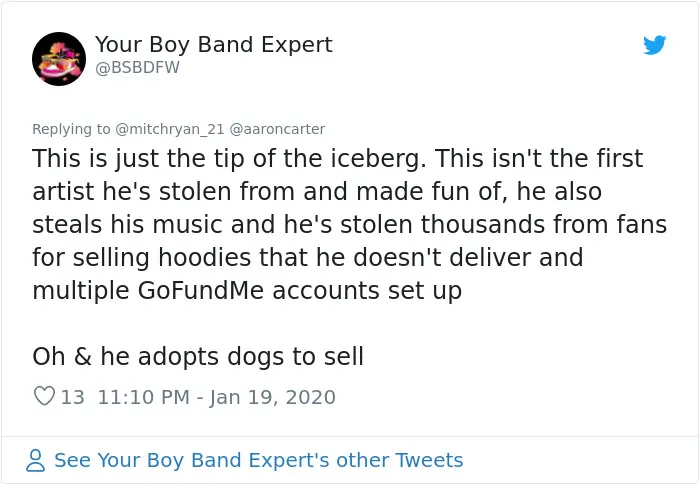Click the blue Twitter bird logo
This screenshot has width=700, height=485.
click(654, 45)
